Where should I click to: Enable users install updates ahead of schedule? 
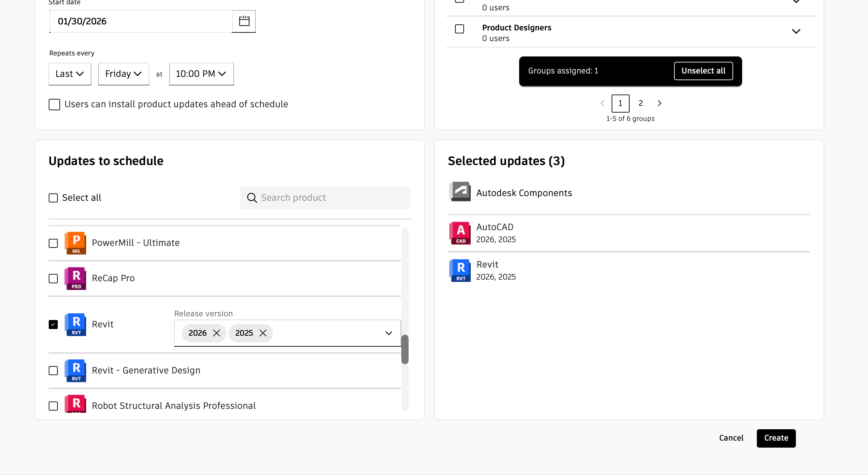[54, 105]
